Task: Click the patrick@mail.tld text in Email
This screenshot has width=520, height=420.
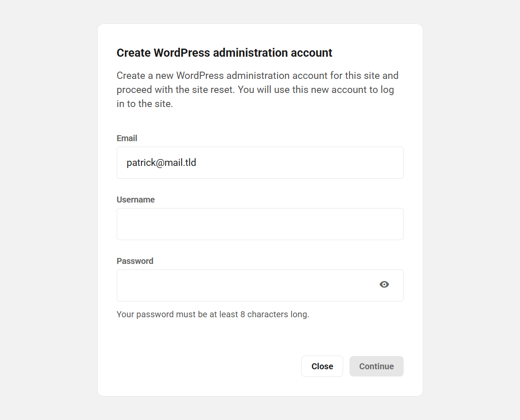Action: (161, 163)
